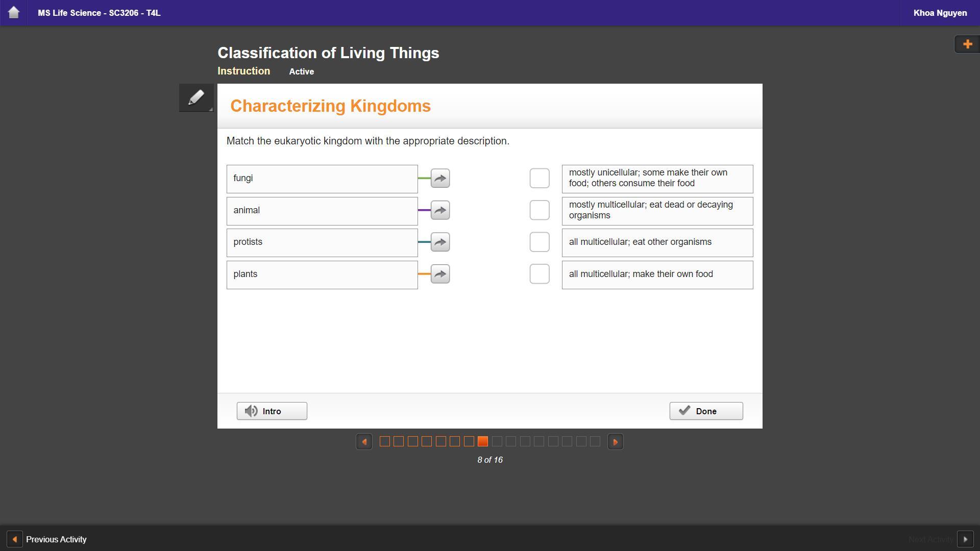Select box beside mostly unicellular description
Screen dimensions: 980x551
(x=540, y=179)
